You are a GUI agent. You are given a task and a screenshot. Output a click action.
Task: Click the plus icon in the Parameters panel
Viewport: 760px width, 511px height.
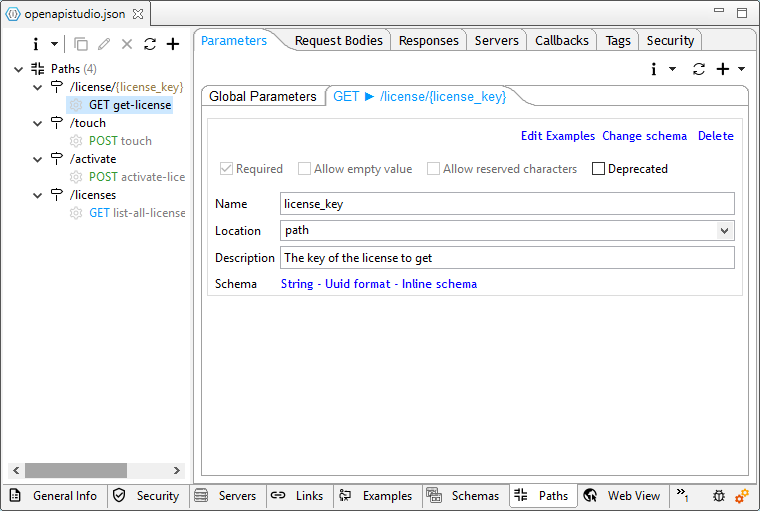(723, 69)
